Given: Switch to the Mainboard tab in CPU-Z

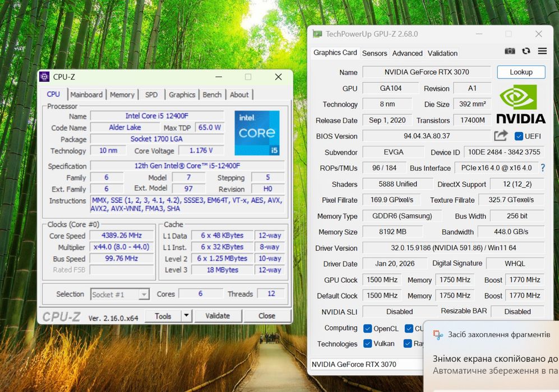Looking at the screenshot, I should tap(86, 95).
